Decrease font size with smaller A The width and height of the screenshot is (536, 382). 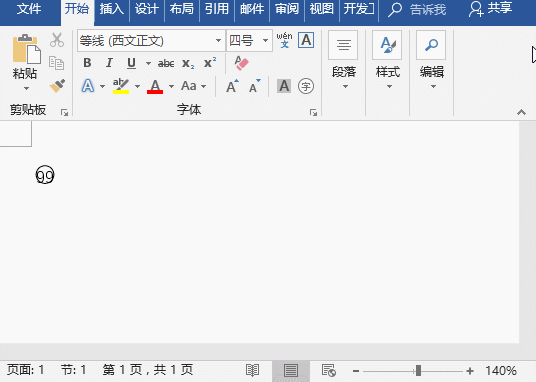point(254,86)
